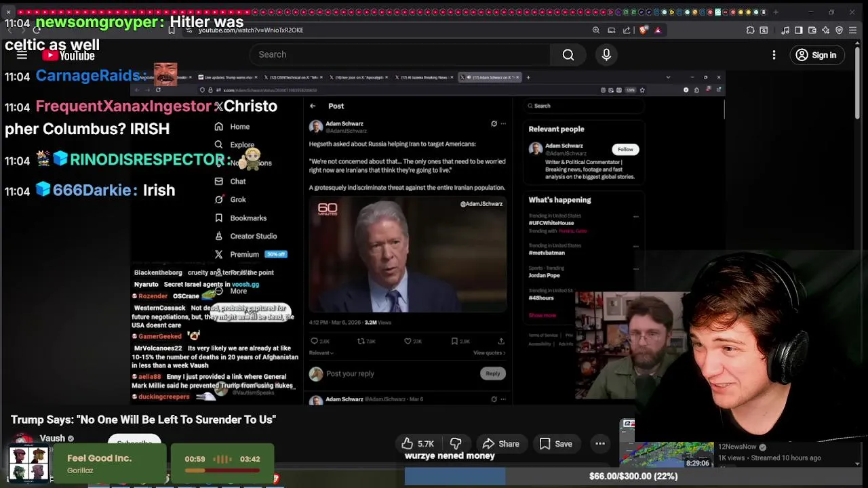
Task: Select Chat in the X sidebar
Action: (230, 182)
